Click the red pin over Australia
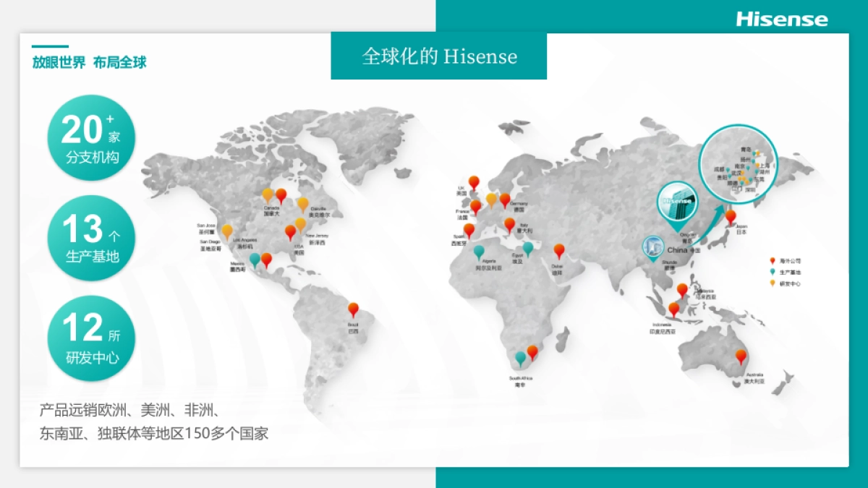 pos(741,356)
